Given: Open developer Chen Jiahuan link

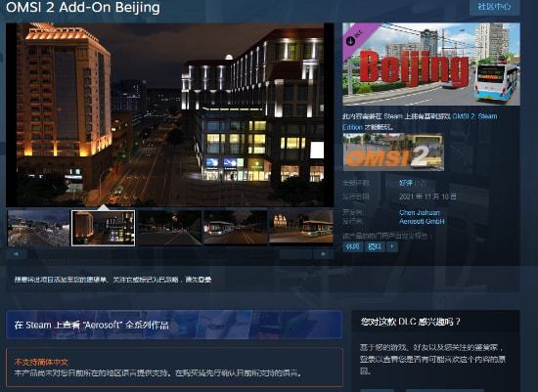Looking at the screenshot, I should (x=420, y=213).
